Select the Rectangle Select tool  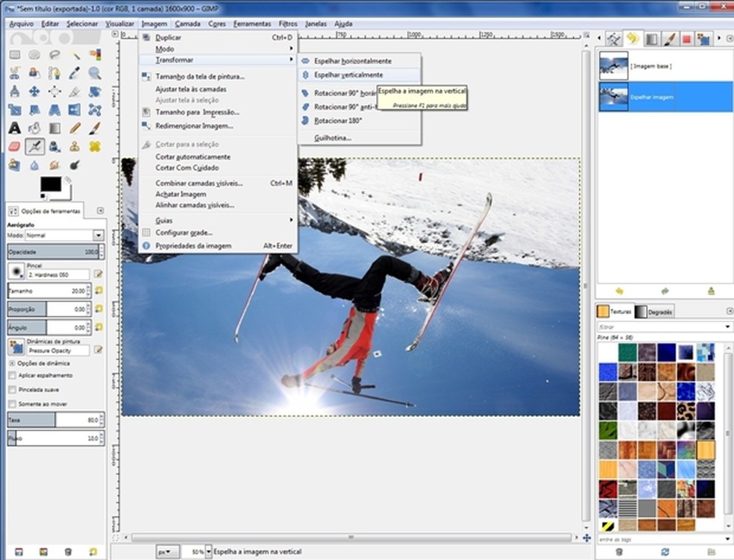14,54
